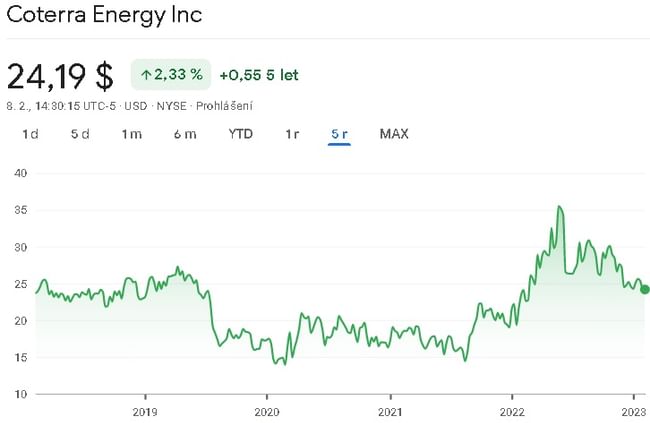The height and width of the screenshot is (423, 650).
Task: Click the 2021 x-axis label
Action: (x=390, y=411)
